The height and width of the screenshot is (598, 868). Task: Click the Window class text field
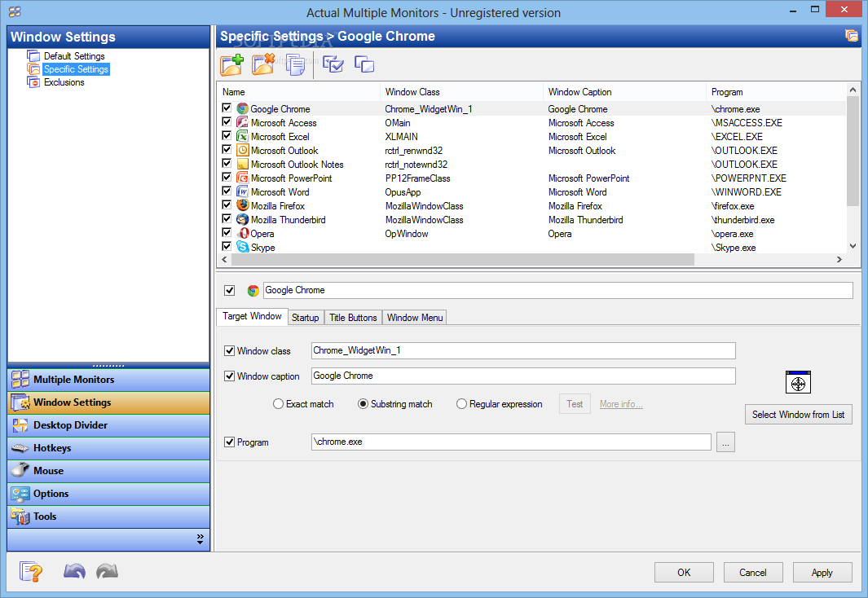click(523, 350)
